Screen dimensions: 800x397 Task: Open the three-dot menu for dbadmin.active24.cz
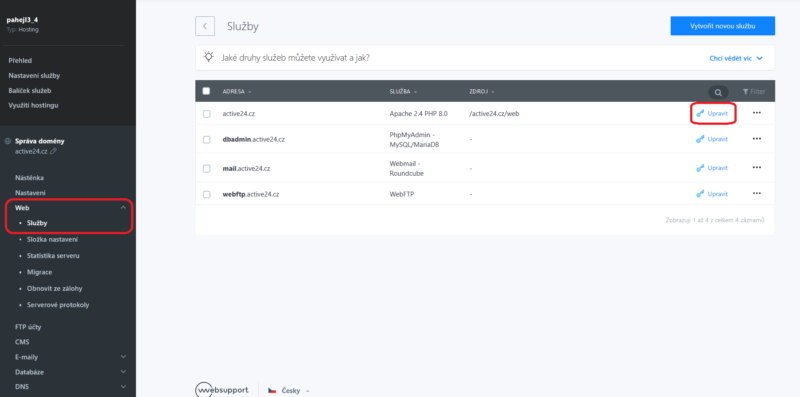pos(757,139)
